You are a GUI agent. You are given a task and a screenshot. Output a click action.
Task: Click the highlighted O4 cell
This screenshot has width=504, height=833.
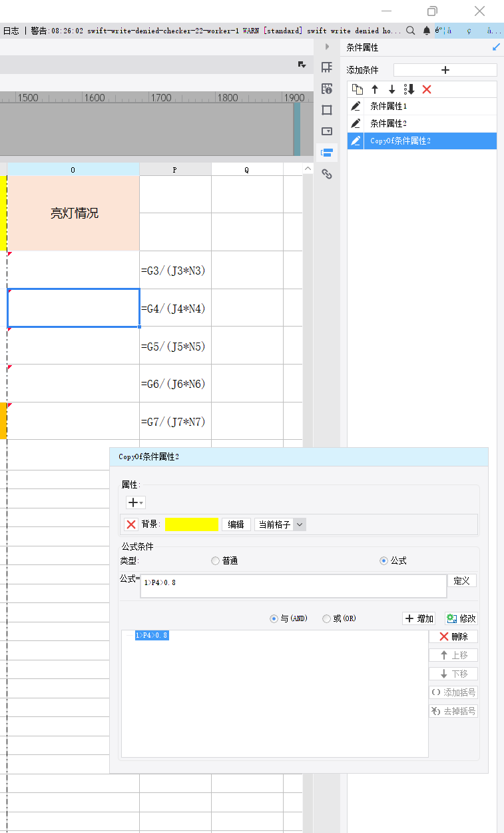pyautogui.click(x=73, y=308)
